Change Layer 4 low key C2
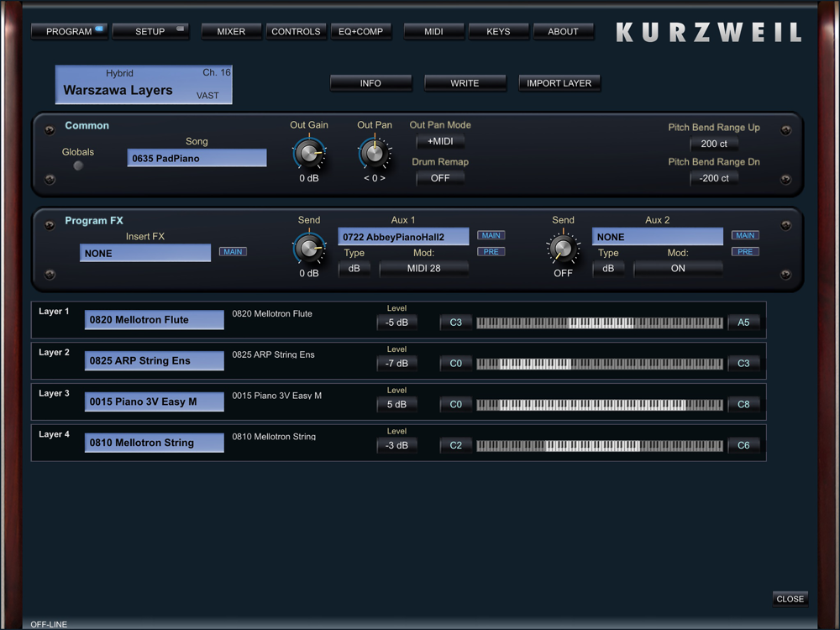The width and height of the screenshot is (840, 630). coord(456,445)
